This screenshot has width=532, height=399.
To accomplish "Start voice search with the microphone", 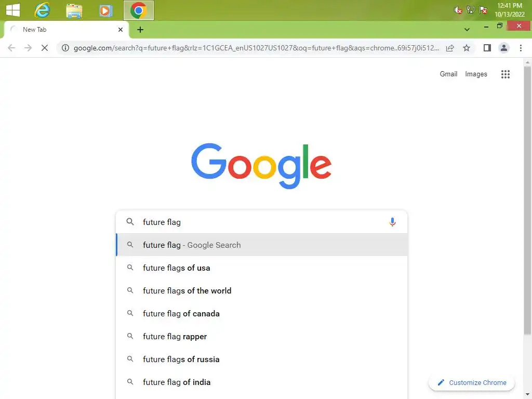I will point(392,222).
